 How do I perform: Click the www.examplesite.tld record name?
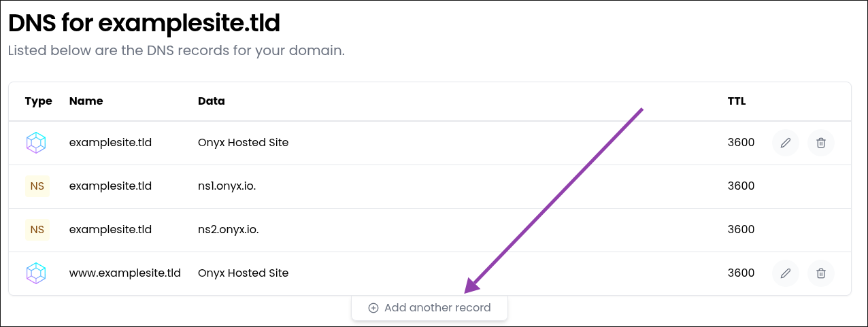tap(125, 273)
